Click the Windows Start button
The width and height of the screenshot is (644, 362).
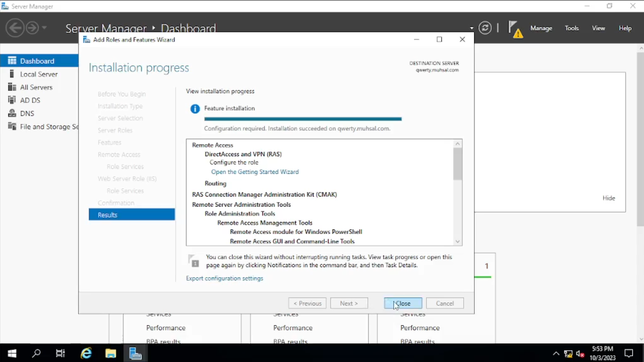point(12,353)
